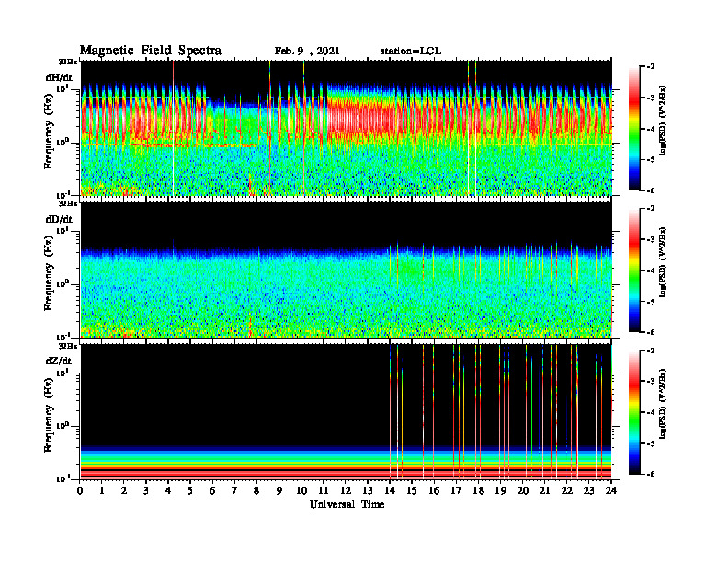The height and width of the screenshot is (563, 728).
Task: Click the color scale bar beside dD/dt panel
Action: (x=634, y=270)
